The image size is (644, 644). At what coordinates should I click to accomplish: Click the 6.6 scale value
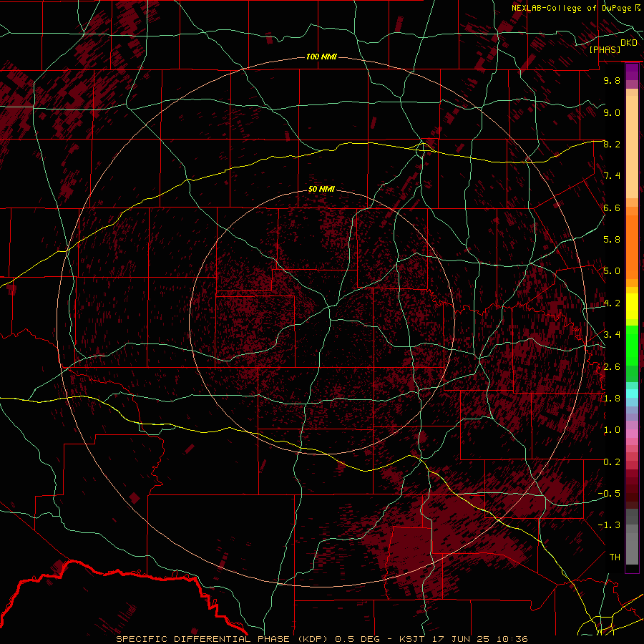pyautogui.click(x=612, y=208)
